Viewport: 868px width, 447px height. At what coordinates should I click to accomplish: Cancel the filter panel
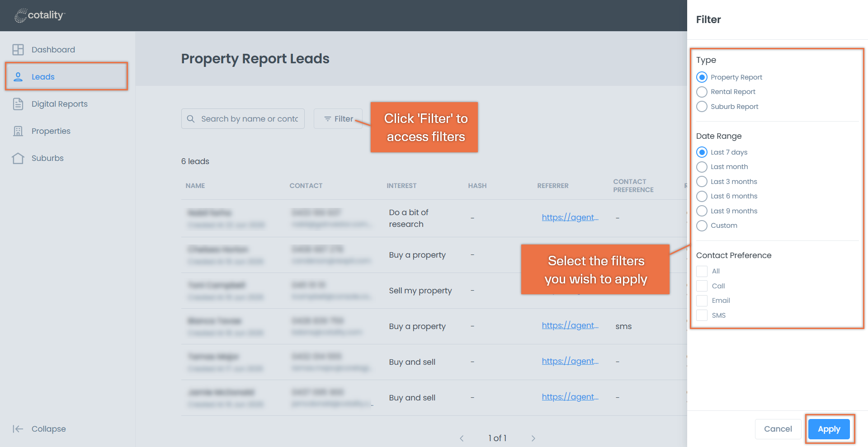778,429
